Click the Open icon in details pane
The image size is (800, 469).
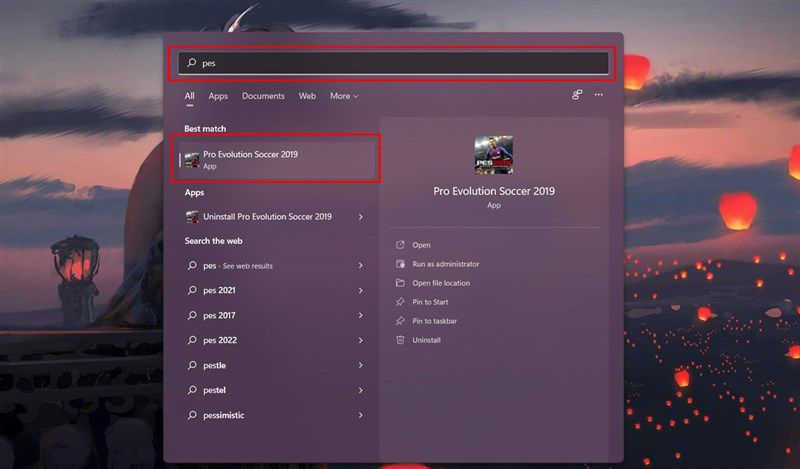pos(401,245)
